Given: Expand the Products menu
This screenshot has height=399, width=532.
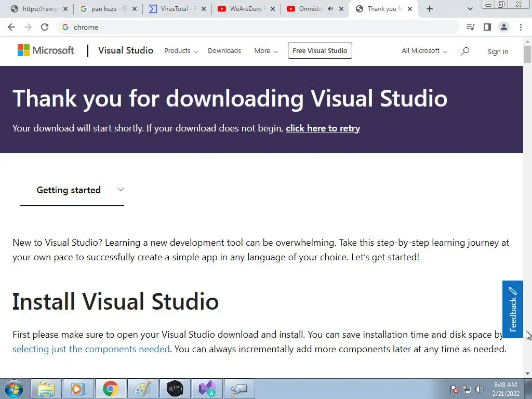Looking at the screenshot, I should point(181,51).
